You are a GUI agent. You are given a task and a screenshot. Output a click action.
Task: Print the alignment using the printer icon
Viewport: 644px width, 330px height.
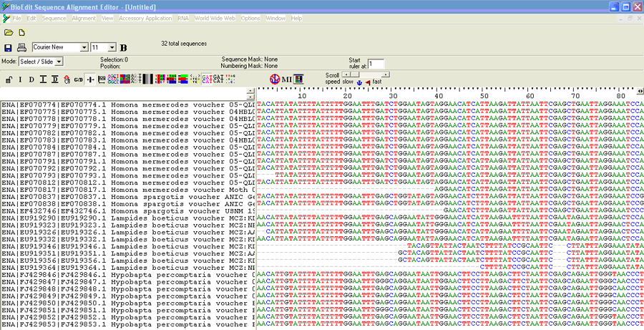click(x=21, y=47)
